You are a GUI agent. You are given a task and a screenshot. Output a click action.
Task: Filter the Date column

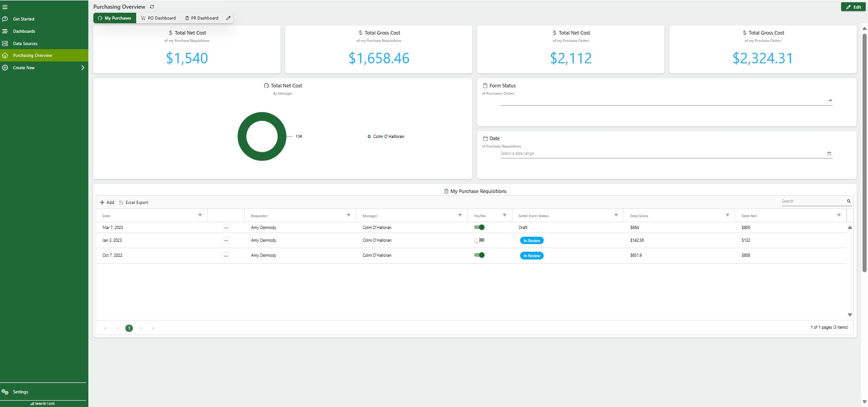(200, 215)
